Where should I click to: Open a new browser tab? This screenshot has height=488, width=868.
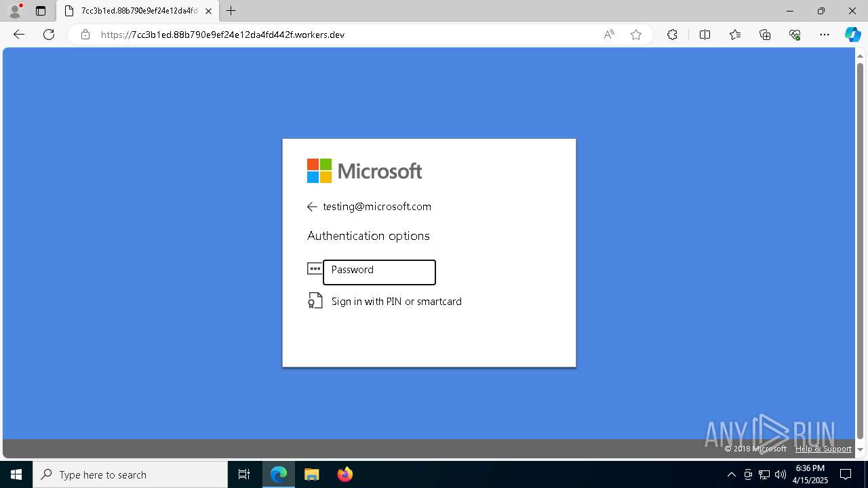[231, 11]
